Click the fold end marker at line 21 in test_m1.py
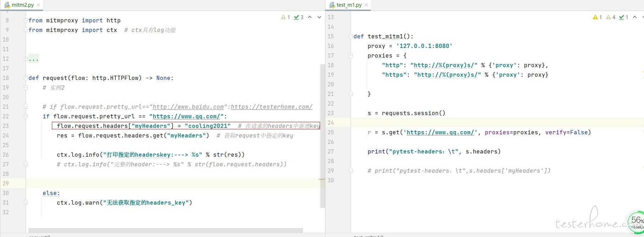644x237 pixels. click(351, 94)
